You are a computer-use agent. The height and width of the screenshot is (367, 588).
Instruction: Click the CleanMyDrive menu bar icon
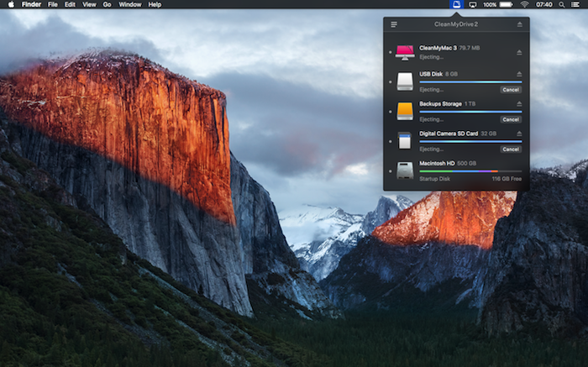tap(456, 4)
